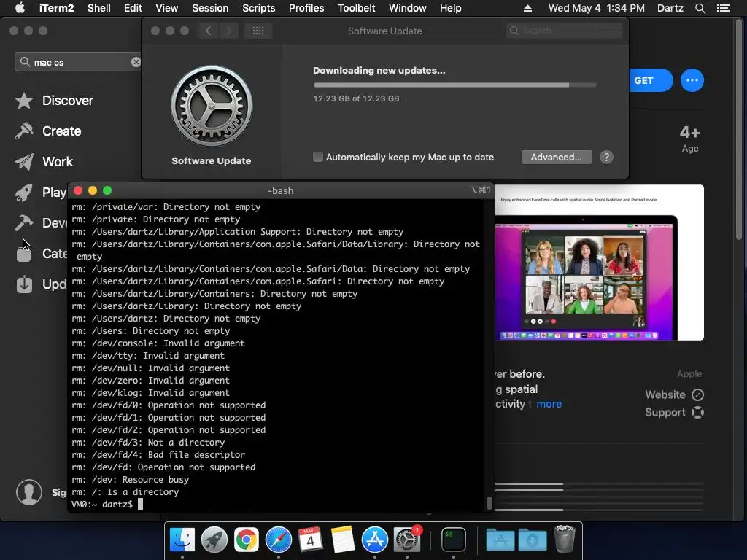Click the System Preferences search field
This screenshot has width=747, height=560.
click(x=565, y=31)
